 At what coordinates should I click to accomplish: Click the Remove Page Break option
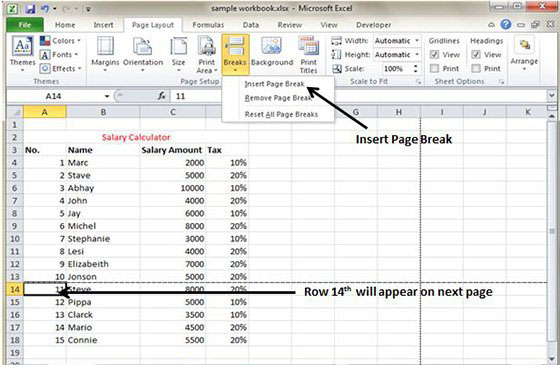pos(278,98)
